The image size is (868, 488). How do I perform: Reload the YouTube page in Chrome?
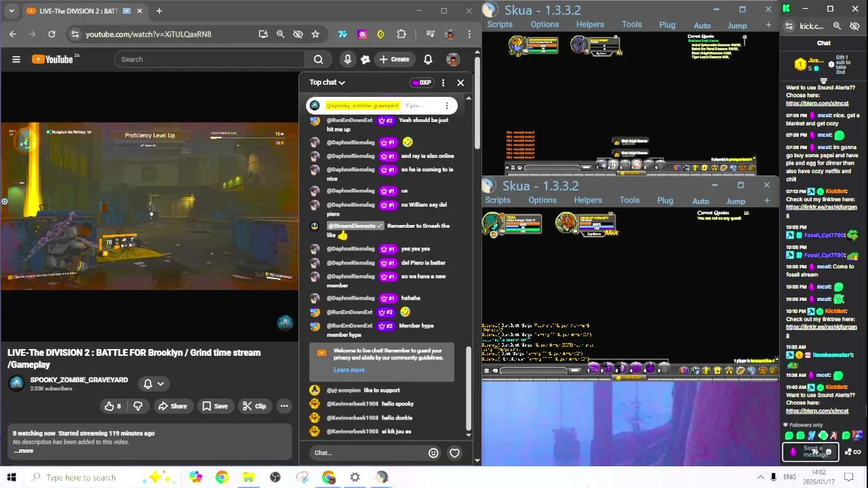tap(52, 34)
